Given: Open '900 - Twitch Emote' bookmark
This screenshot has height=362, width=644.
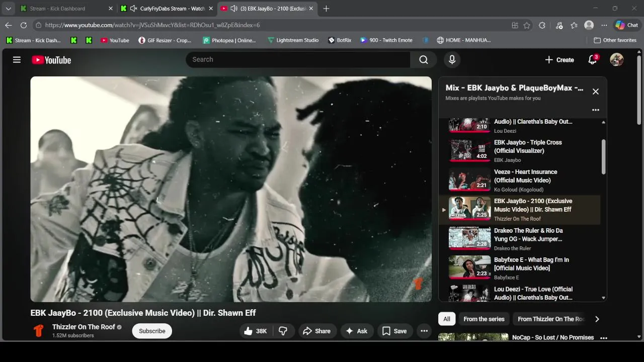Looking at the screenshot, I should [386, 40].
